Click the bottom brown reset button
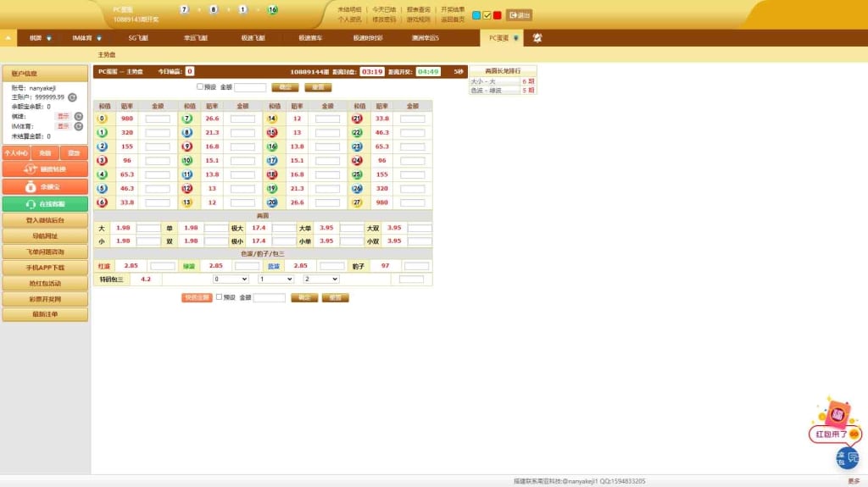The width and height of the screenshot is (868, 487). [x=335, y=298]
